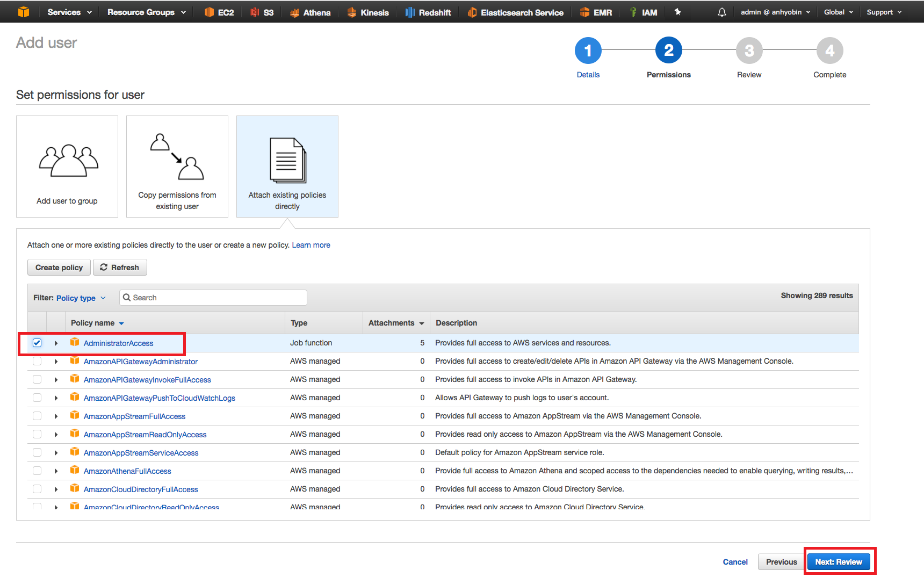Open the Policy type filter dropdown
Image resolution: width=924 pixels, height=577 pixels.
[x=81, y=298]
